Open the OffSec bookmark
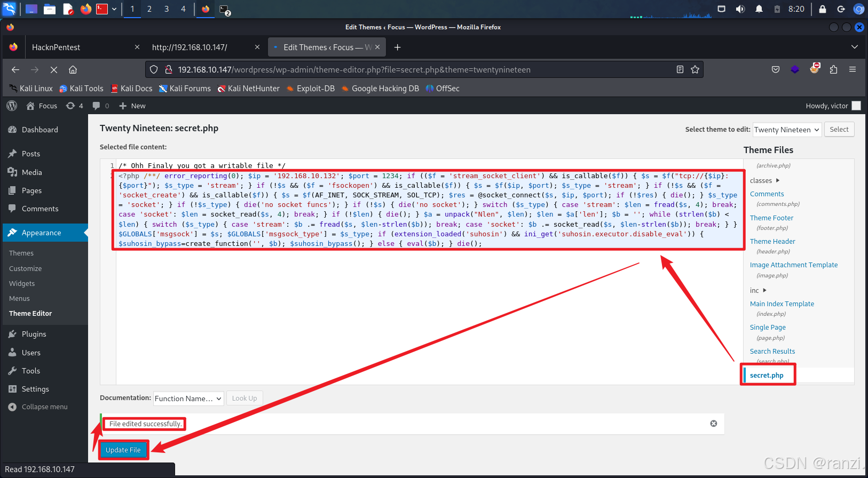This screenshot has width=868, height=478. (443, 89)
